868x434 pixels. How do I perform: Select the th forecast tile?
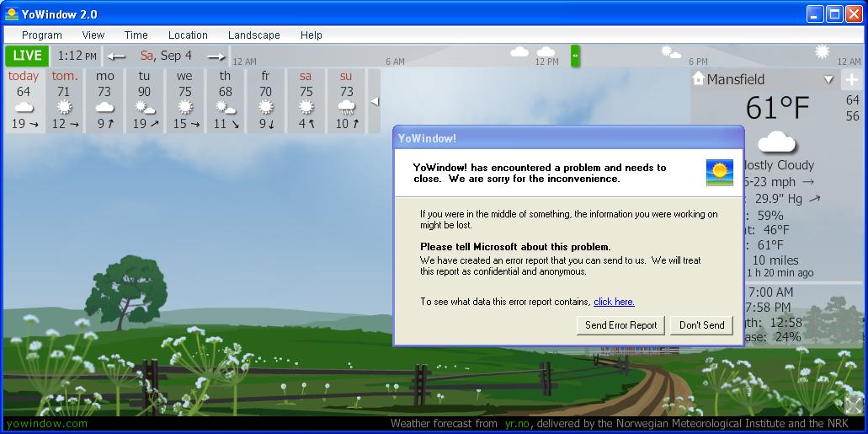coord(226,100)
